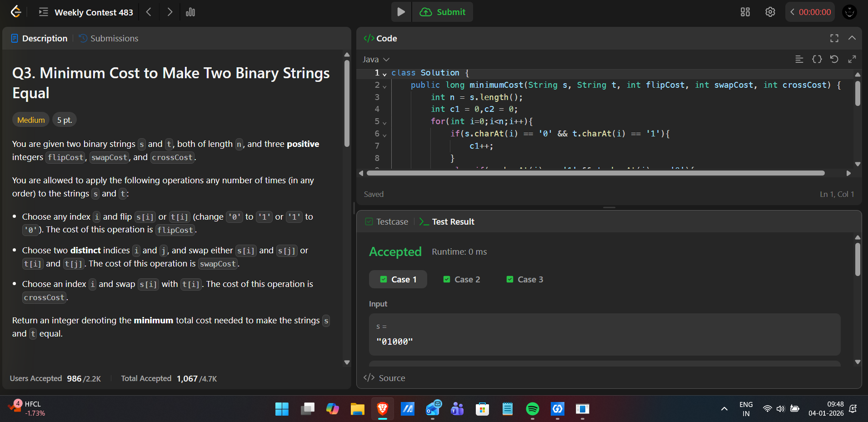
Task: Go to next contest question arrow
Action: (x=170, y=12)
